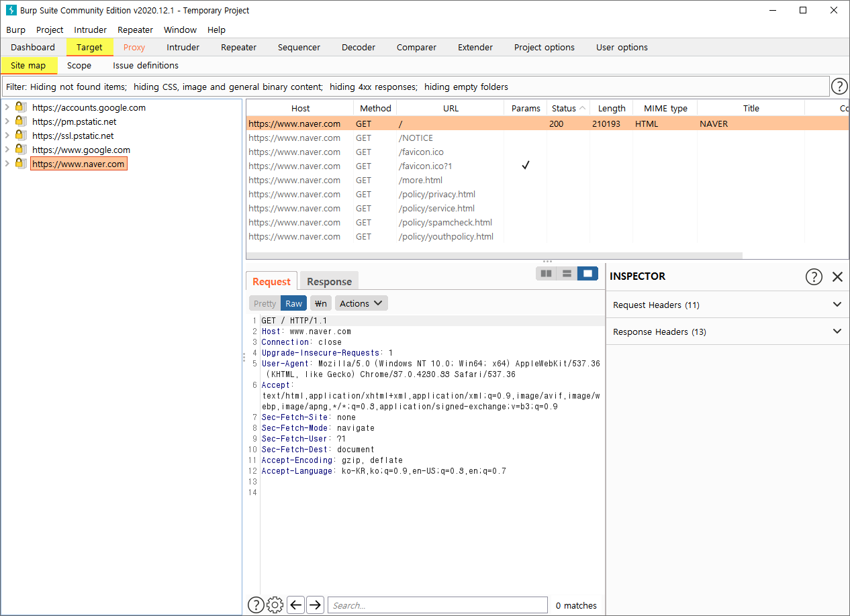This screenshot has height=616, width=850.
Task: Go to next search match arrow
Action: (x=316, y=605)
